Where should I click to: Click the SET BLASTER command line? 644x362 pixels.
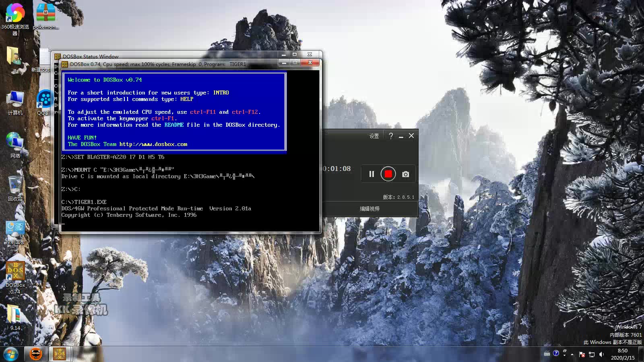pyautogui.click(x=113, y=157)
